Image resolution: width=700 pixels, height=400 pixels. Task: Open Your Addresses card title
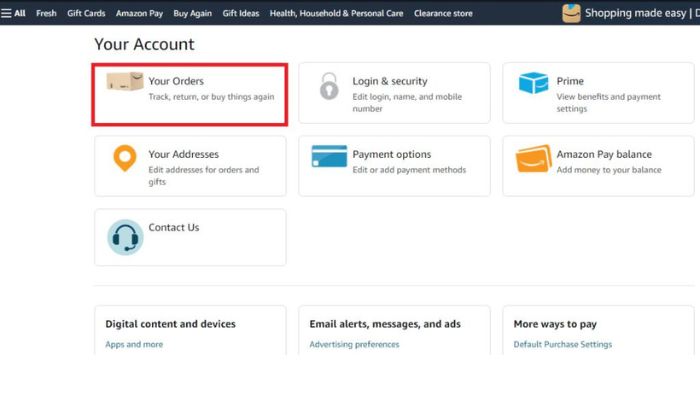[183, 154]
